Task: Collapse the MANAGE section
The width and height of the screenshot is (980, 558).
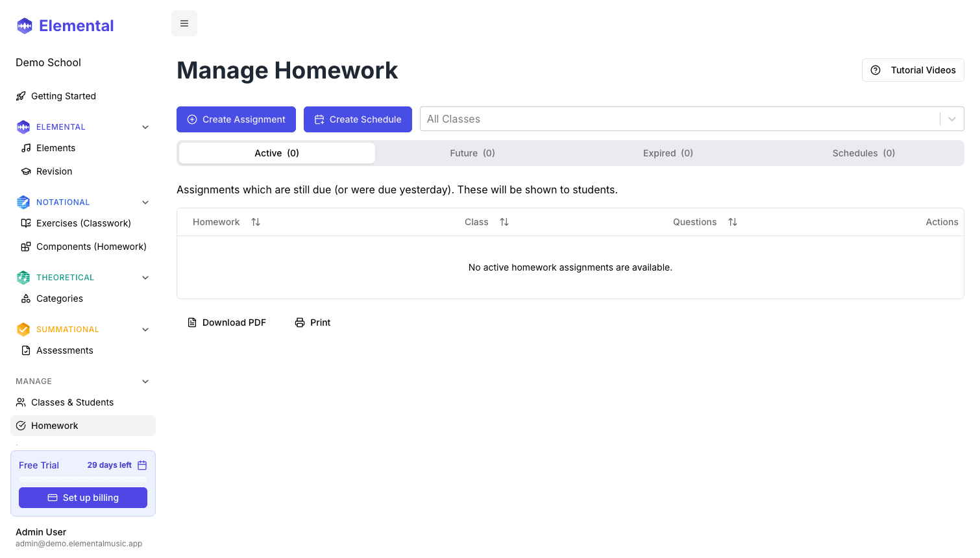Action: 145,381
